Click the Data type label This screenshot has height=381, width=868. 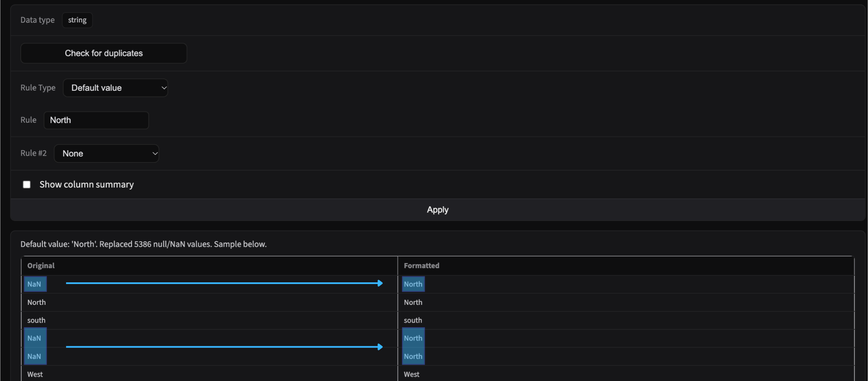coord(37,20)
